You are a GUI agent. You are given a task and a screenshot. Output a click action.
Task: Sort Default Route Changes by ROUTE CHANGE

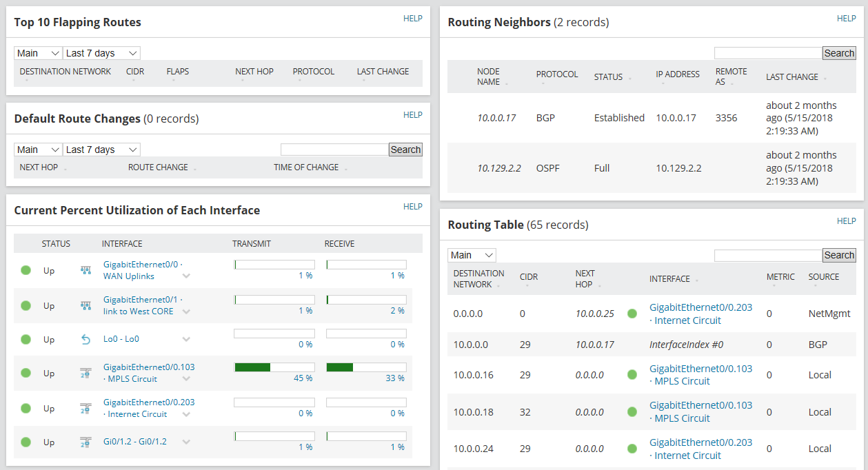[158, 167]
